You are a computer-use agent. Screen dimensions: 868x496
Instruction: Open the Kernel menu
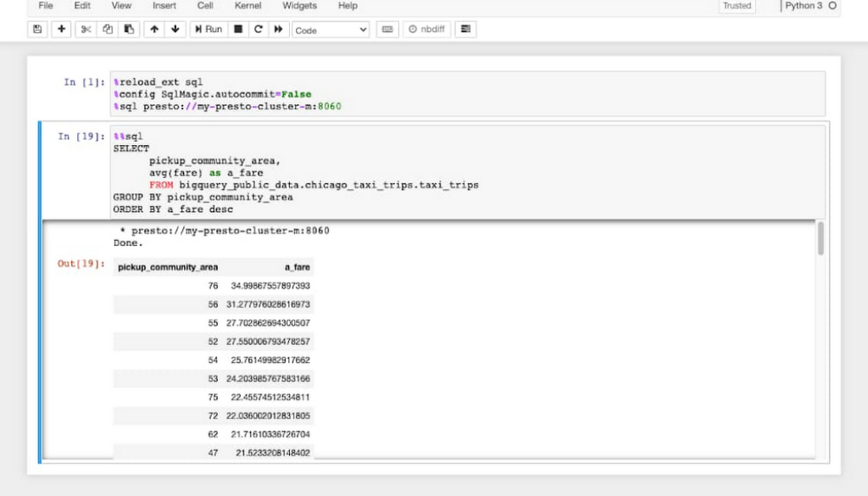(x=248, y=6)
